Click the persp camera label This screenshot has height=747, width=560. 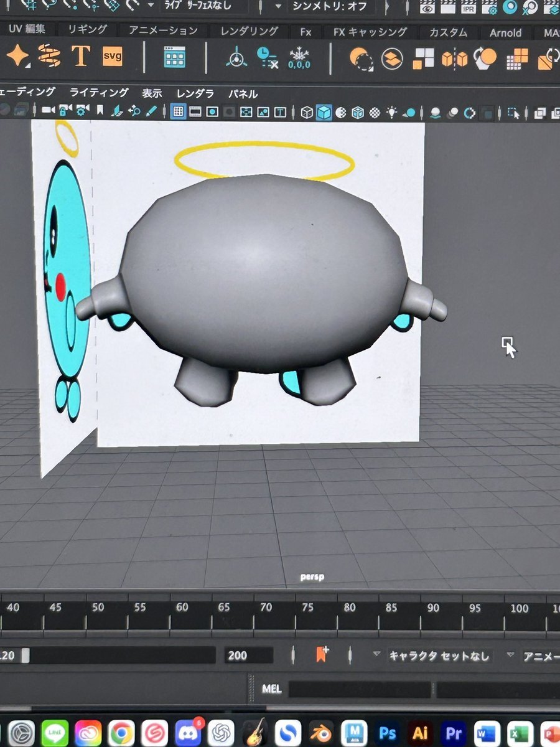click(312, 577)
